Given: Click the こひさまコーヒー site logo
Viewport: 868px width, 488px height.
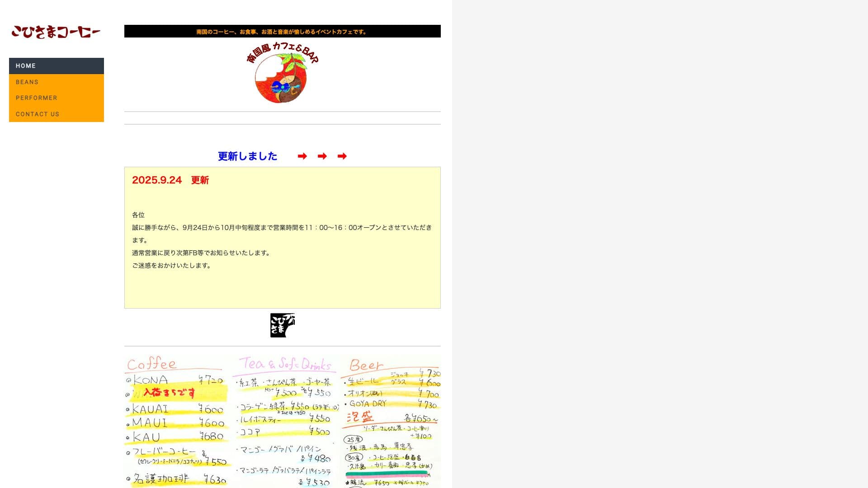Looking at the screenshot, I should coord(56,32).
